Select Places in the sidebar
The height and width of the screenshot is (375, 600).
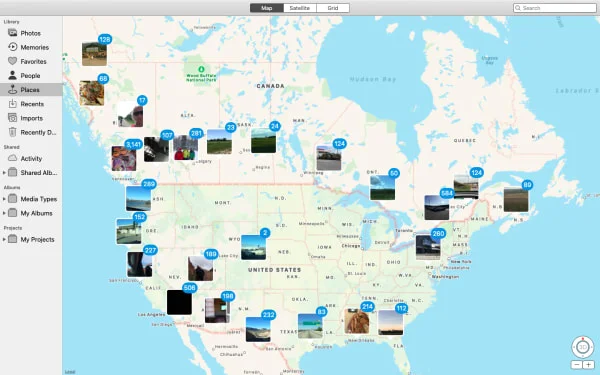[31, 90]
